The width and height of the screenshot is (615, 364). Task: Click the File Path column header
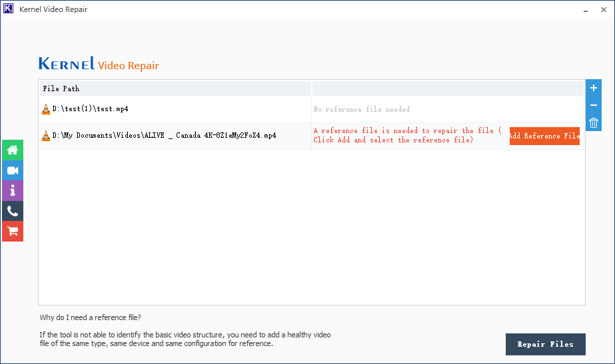(x=175, y=89)
